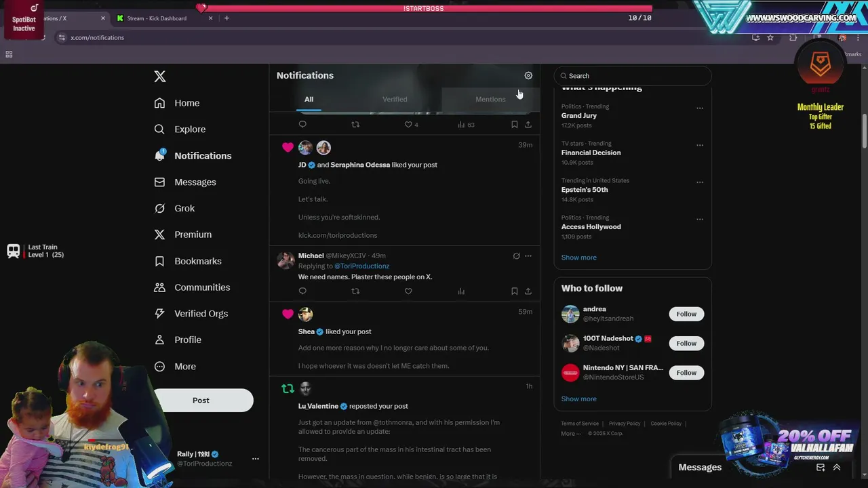The width and height of the screenshot is (868, 488).
Task: Open Home from the sidebar
Action: (x=177, y=103)
